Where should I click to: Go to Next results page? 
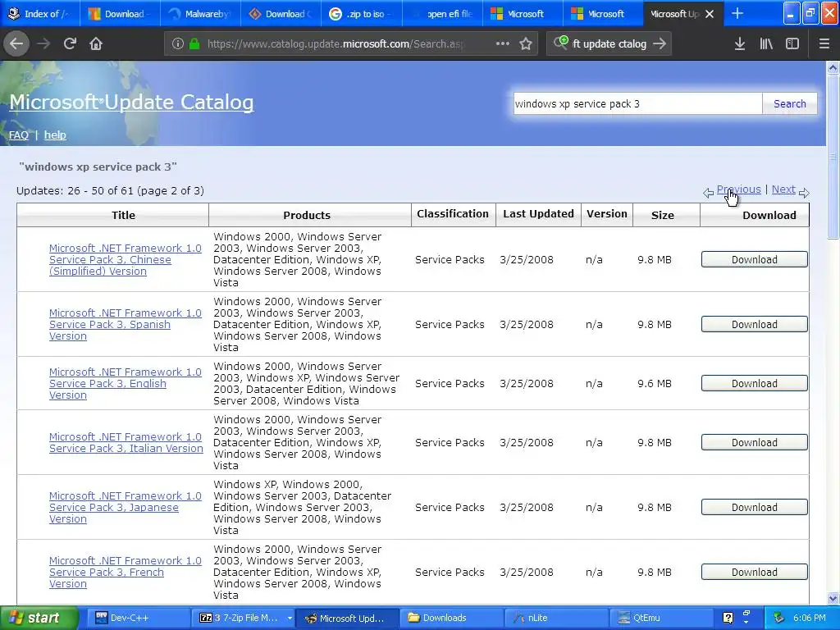click(x=783, y=189)
